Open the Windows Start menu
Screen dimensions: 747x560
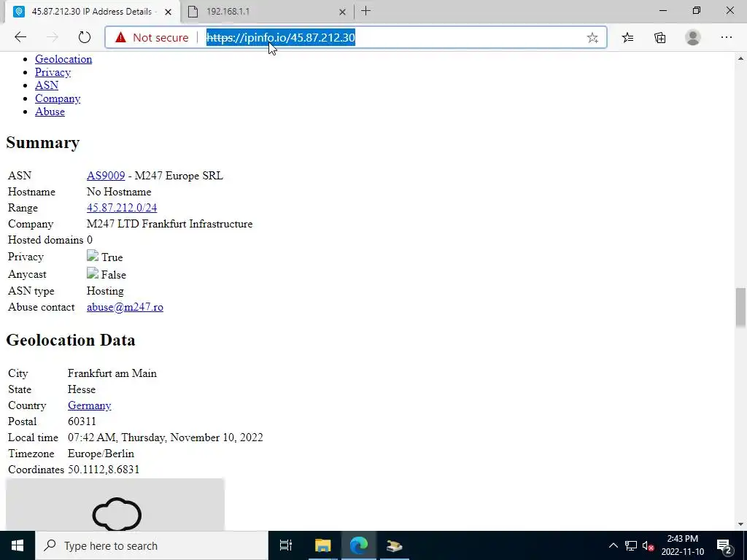(18, 545)
